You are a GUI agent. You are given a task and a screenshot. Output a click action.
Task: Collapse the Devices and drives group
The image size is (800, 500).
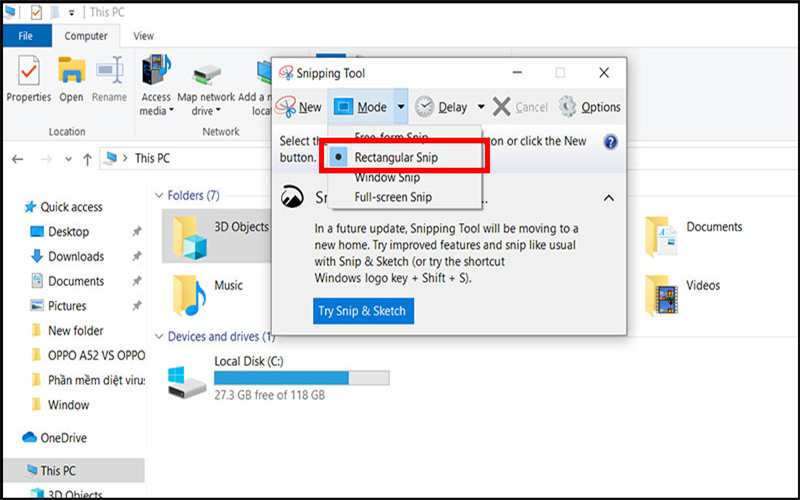point(159,337)
